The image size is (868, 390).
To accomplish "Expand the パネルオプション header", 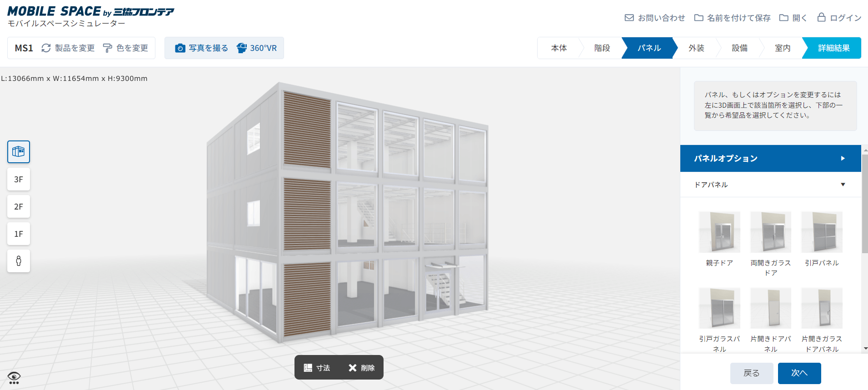I will [770, 158].
